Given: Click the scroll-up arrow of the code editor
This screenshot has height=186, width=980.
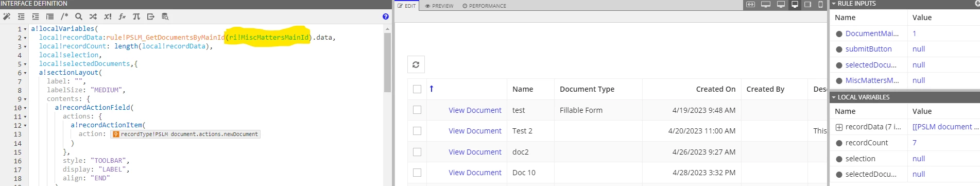Looking at the screenshot, I should tap(387, 29).
